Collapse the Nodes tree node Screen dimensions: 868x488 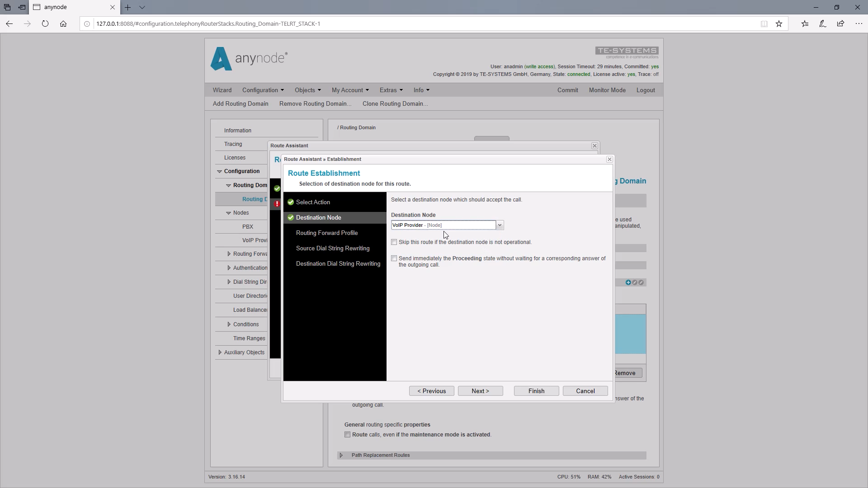pos(228,213)
